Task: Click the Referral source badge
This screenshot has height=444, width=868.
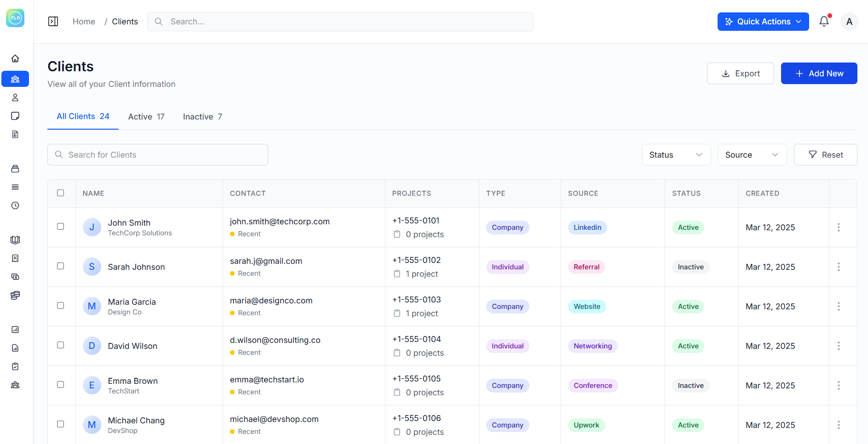Action: [586, 267]
